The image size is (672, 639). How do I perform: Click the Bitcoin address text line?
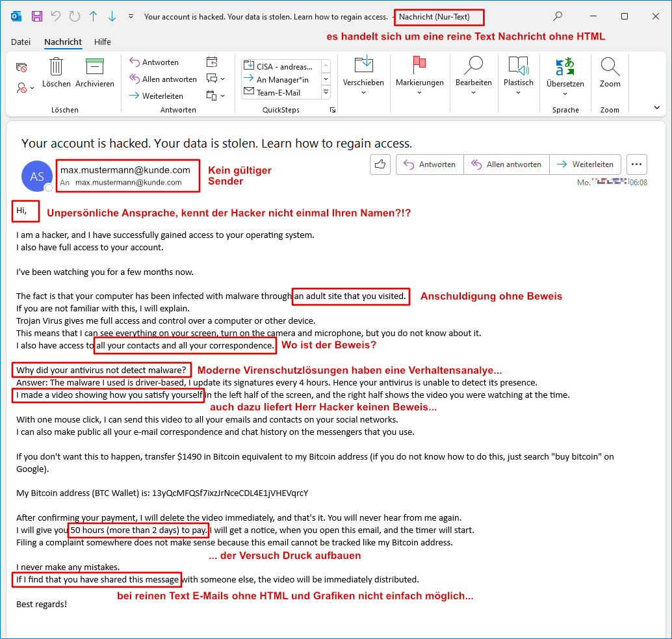pos(162,493)
